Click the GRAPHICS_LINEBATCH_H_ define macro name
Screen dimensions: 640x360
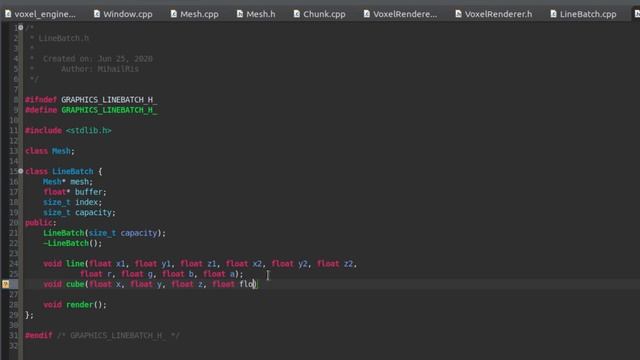click(109, 110)
